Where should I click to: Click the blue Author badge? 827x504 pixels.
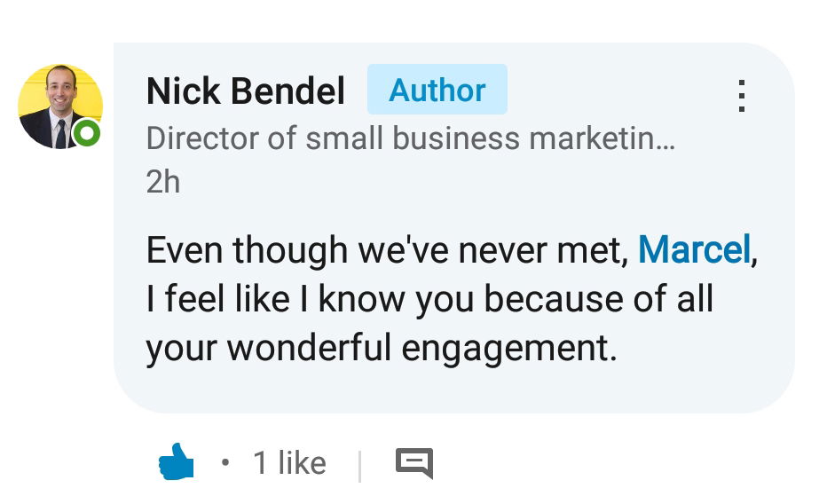pyautogui.click(x=437, y=90)
